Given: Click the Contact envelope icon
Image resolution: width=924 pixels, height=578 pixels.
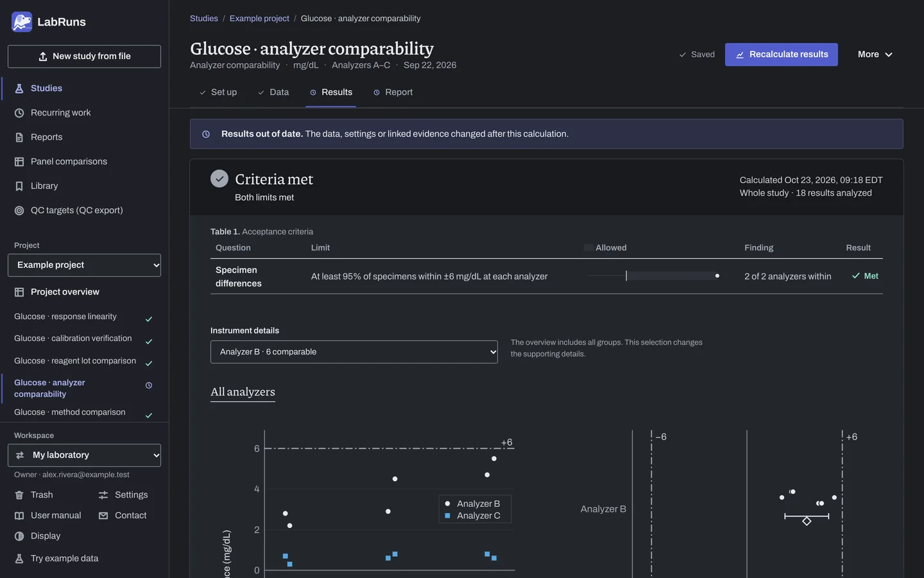Looking at the screenshot, I should point(103,516).
